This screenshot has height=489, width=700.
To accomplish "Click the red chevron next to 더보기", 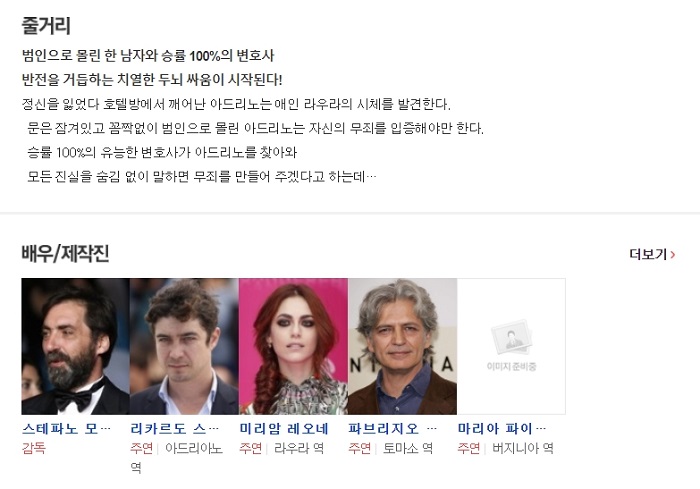I will point(673,255).
